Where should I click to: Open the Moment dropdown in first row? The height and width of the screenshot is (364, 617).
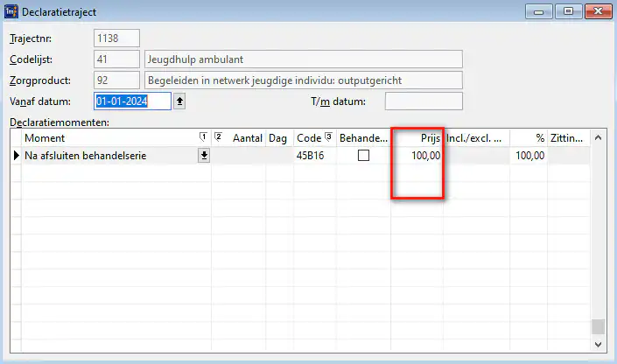click(x=204, y=156)
